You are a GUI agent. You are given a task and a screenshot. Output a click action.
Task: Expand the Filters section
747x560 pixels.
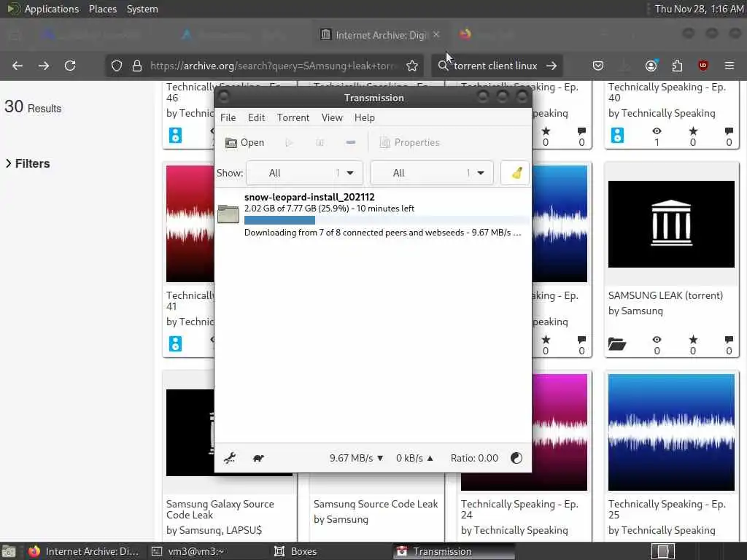tap(28, 163)
